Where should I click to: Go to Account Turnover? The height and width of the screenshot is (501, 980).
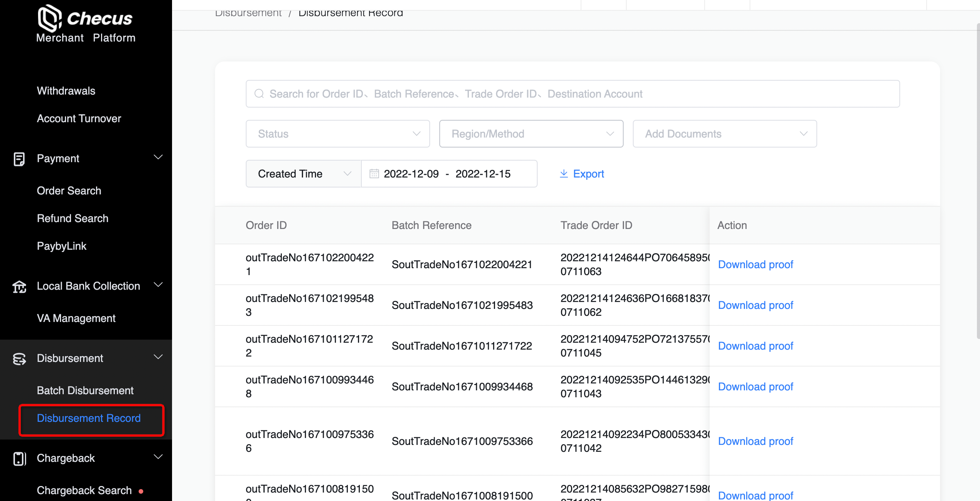(x=79, y=118)
